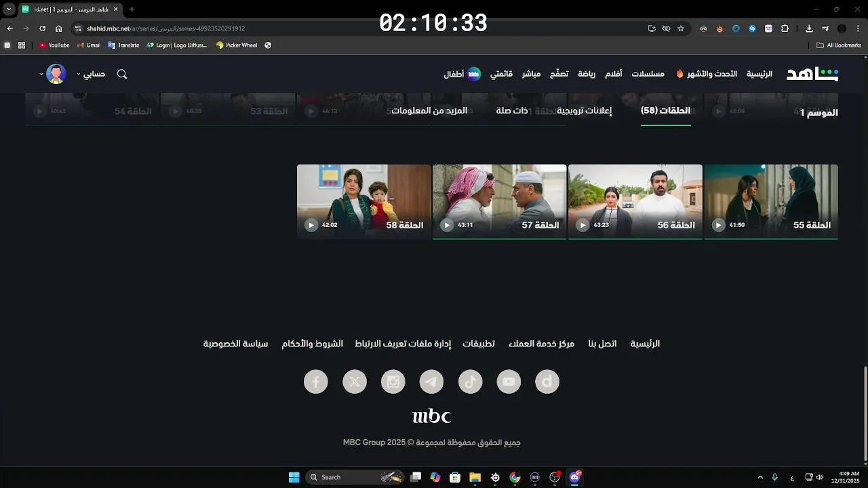Open the media controls icon in Chrome toolbar
This screenshot has width=868, height=488.
(825, 28)
